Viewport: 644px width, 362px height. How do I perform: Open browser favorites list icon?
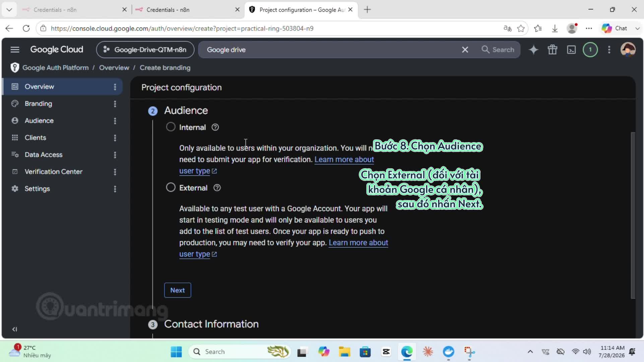coord(538,28)
